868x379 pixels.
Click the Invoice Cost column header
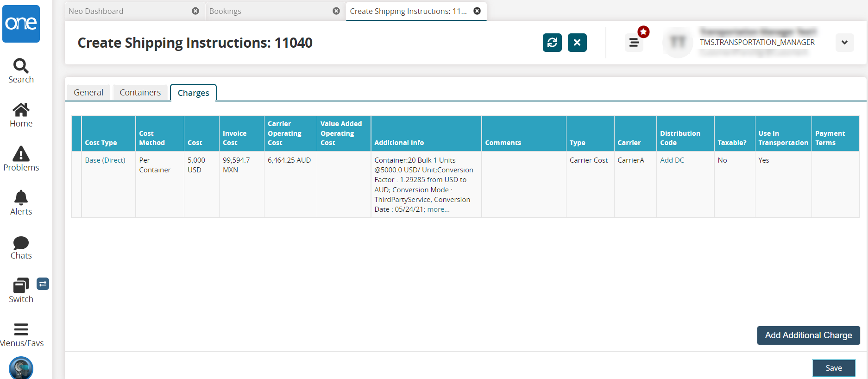click(242, 133)
